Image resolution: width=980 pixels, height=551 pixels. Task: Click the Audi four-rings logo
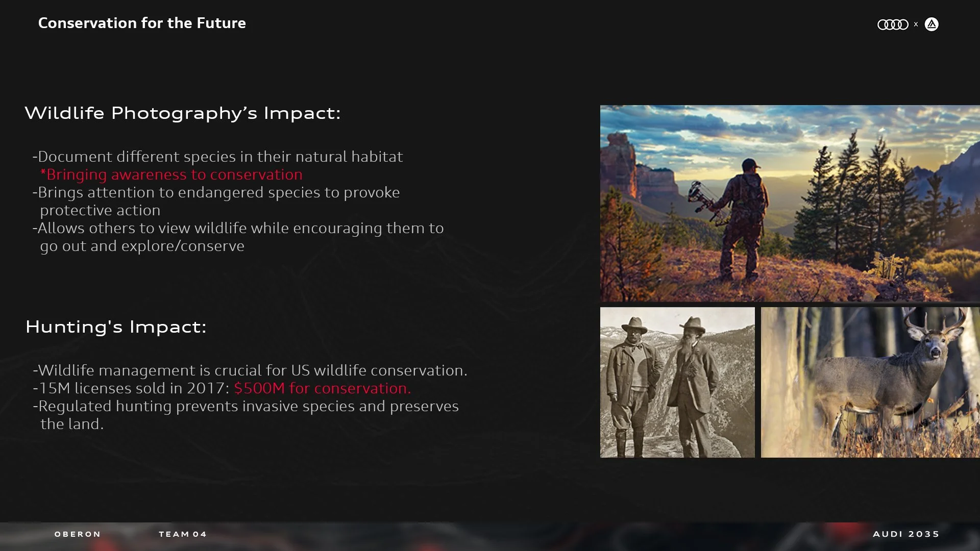pyautogui.click(x=892, y=24)
